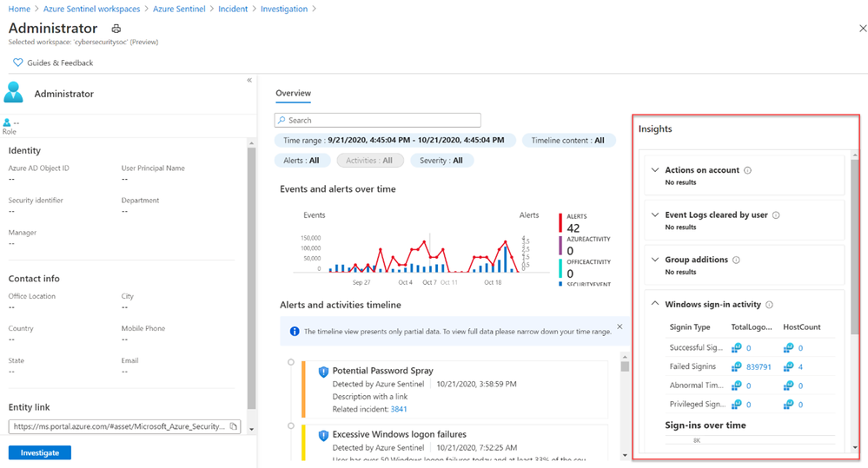Click the Potential Password Spray shield icon

tap(323, 372)
